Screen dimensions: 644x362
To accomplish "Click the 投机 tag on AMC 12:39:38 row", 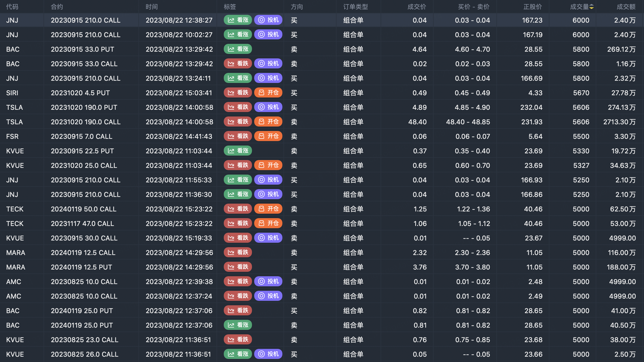I will pyautogui.click(x=268, y=282).
